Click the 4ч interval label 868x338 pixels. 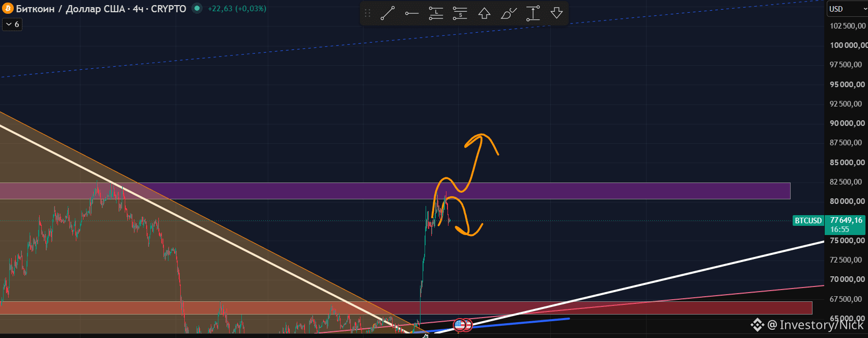coord(138,9)
